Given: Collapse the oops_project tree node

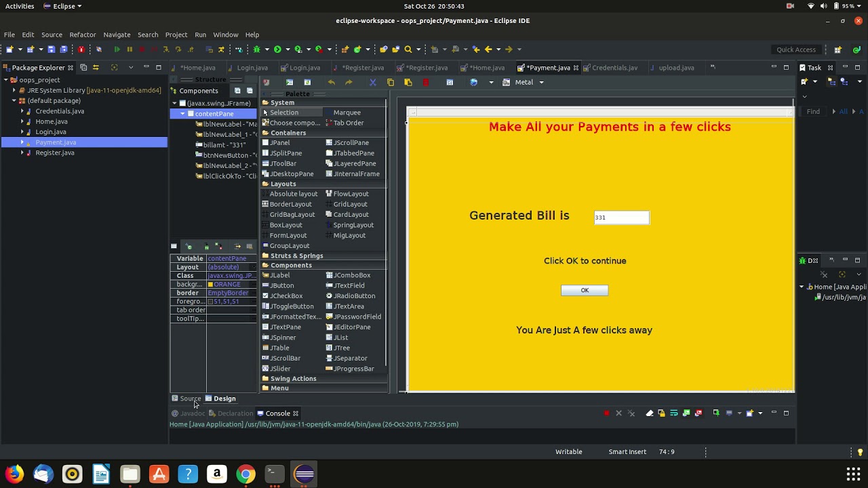Looking at the screenshot, I should (5, 80).
